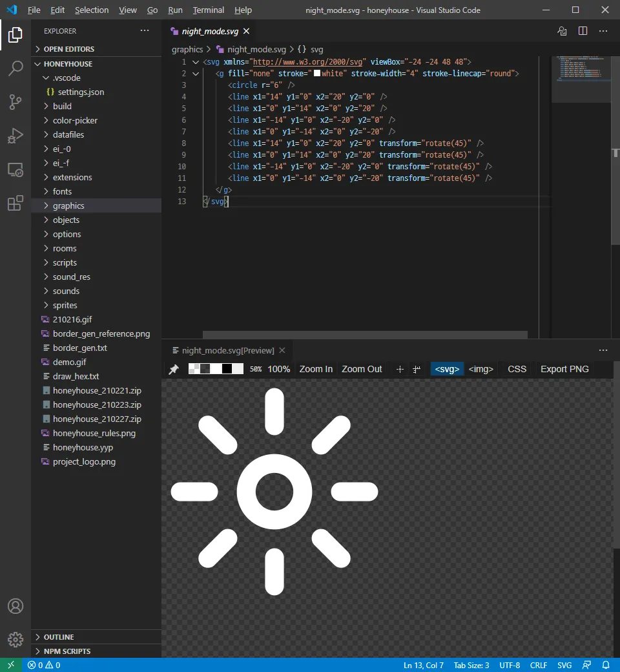Image resolution: width=620 pixels, height=672 pixels.
Task: Launch the Run and Debug view
Action: pyautogui.click(x=15, y=136)
